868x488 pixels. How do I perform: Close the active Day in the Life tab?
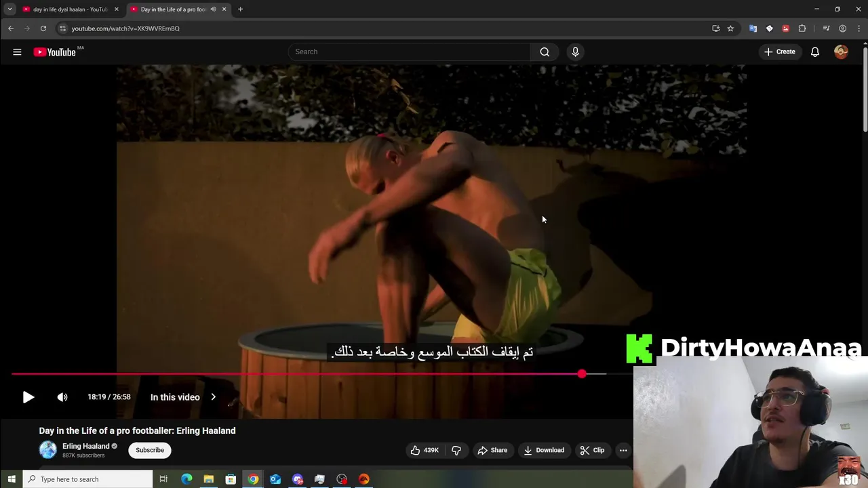[224, 9]
